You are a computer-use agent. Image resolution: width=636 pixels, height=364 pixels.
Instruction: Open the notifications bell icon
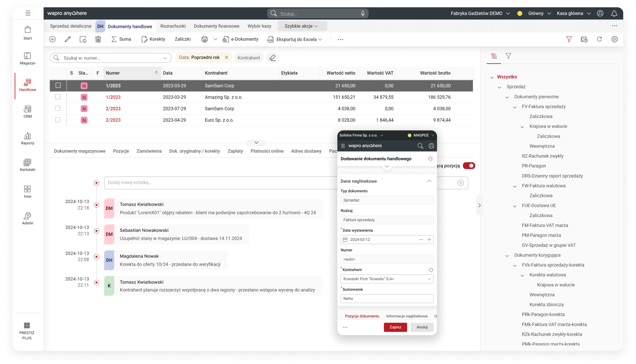click(614, 14)
